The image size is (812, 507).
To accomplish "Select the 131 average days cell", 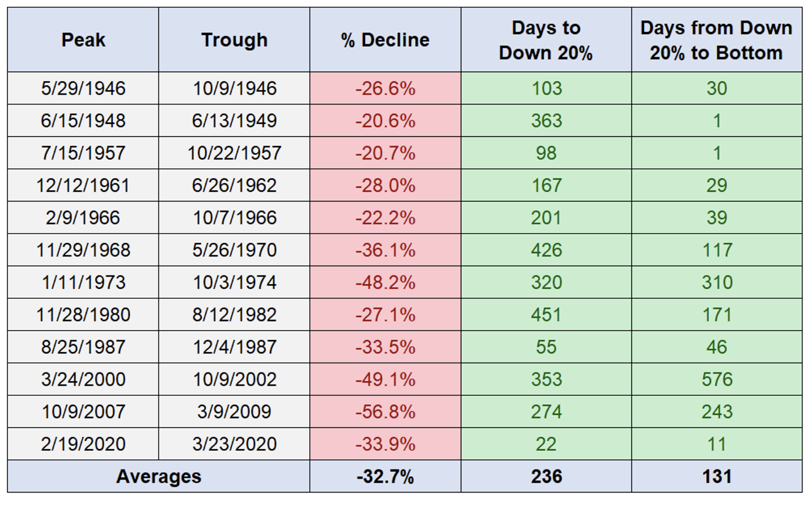I will [717, 476].
